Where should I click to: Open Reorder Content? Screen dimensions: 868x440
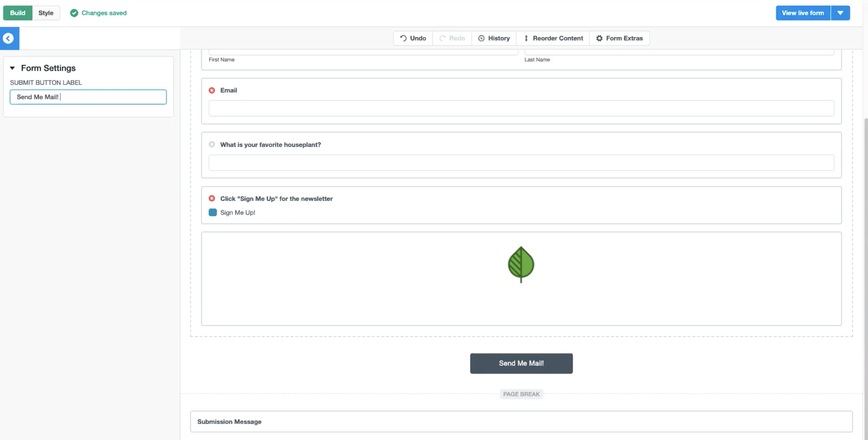click(553, 39)
